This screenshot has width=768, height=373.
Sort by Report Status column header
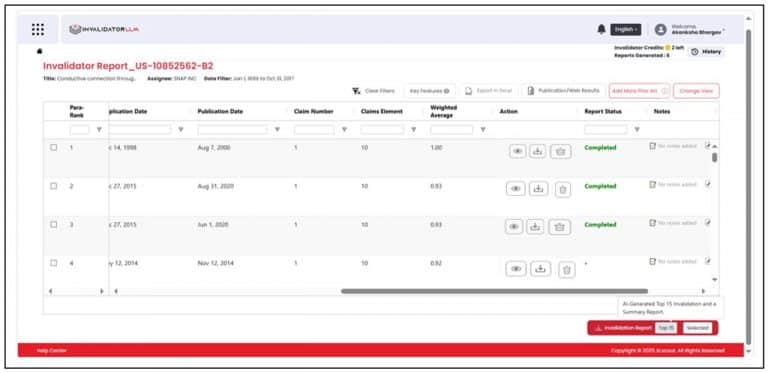coord(603,112)
